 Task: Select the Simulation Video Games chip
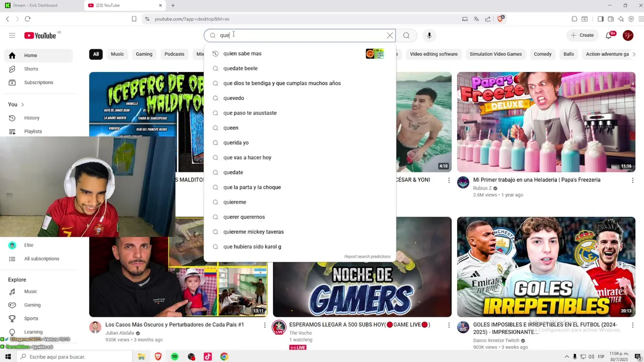[x=496, y=54]
